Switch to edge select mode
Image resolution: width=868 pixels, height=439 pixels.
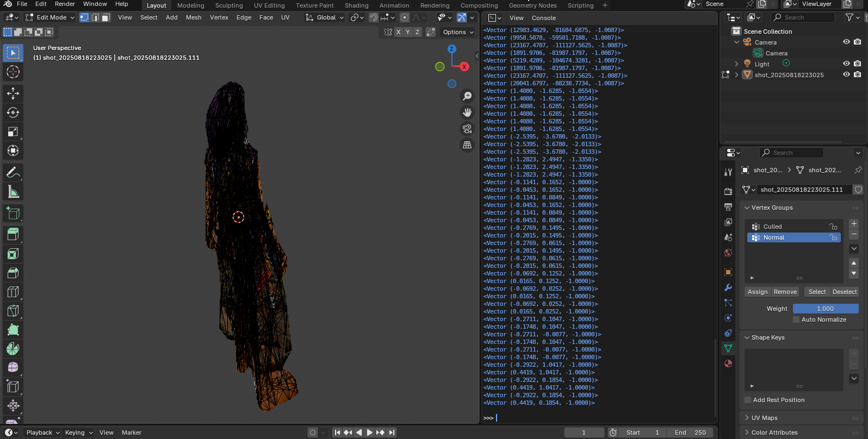pyautogui.click(x=95, y=17)
